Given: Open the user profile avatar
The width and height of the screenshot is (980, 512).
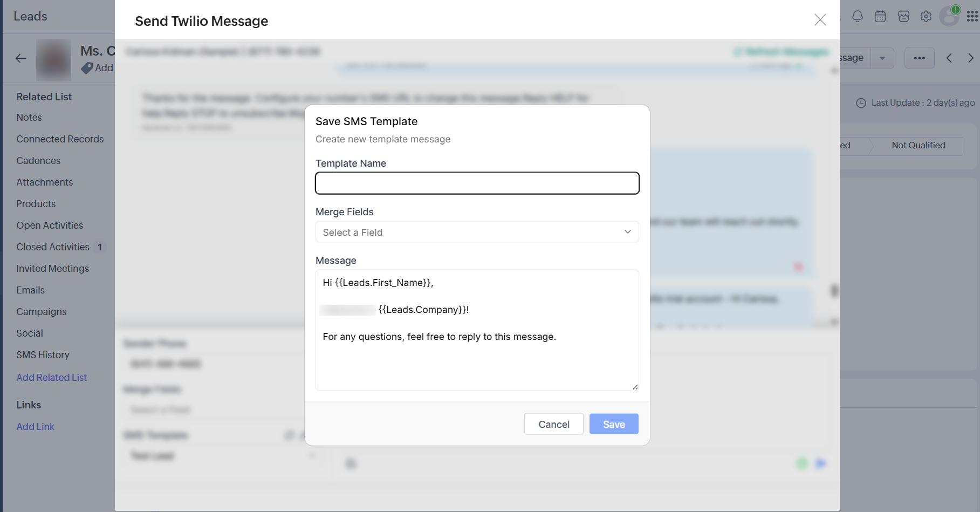Looking at the screenshot, I should pos(949,16).
